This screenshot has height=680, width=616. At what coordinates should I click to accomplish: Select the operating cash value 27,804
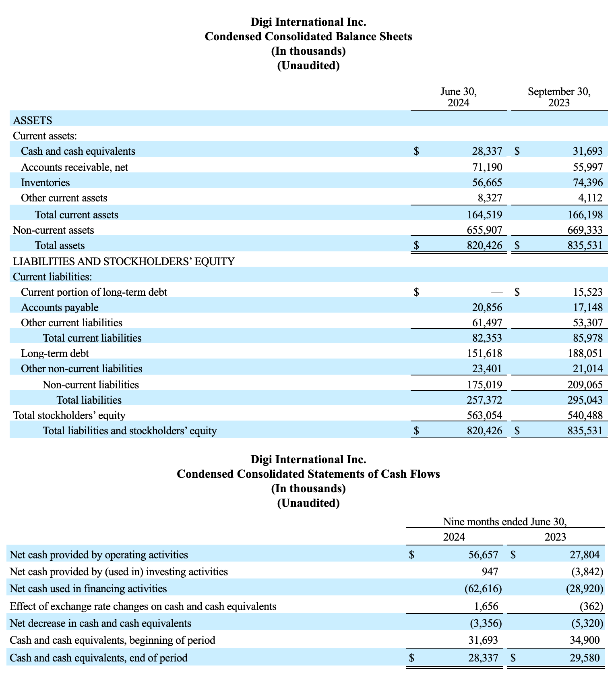click(x=585, y=555)
